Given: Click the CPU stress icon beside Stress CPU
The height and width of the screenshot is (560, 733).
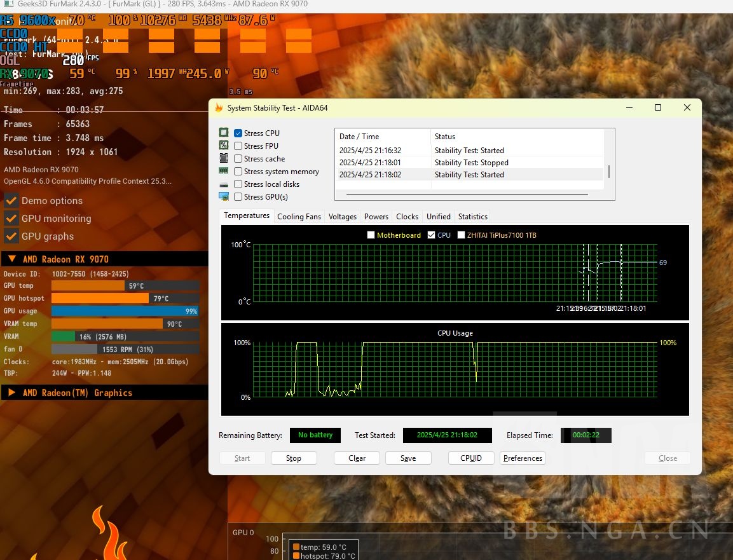Looking at the screenshot, I should pos(224,132).
